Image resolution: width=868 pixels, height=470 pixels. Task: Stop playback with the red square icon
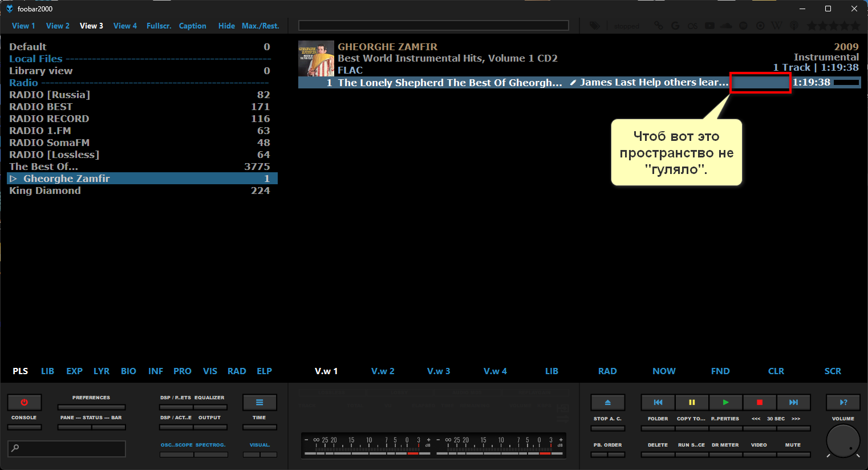coord(759,402)
